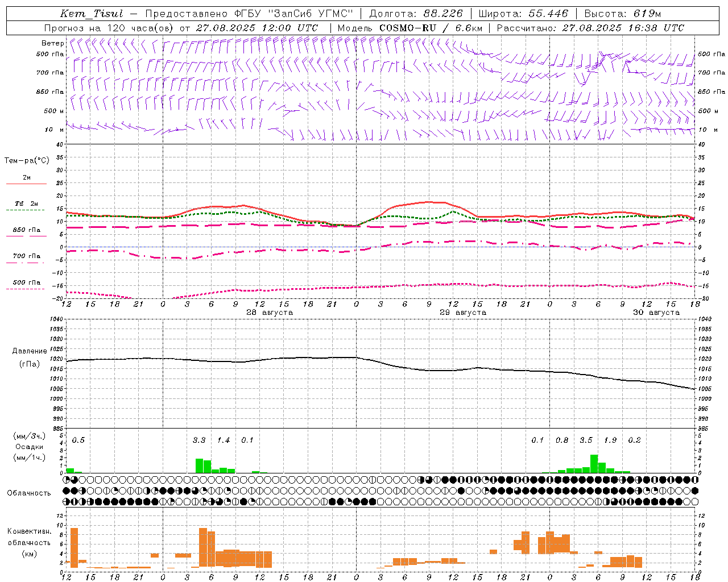Click the model label COSMO-RU / 6.6км
This screenshot has width=728, height=582.
pyautogui.click(x=431, y=28)
